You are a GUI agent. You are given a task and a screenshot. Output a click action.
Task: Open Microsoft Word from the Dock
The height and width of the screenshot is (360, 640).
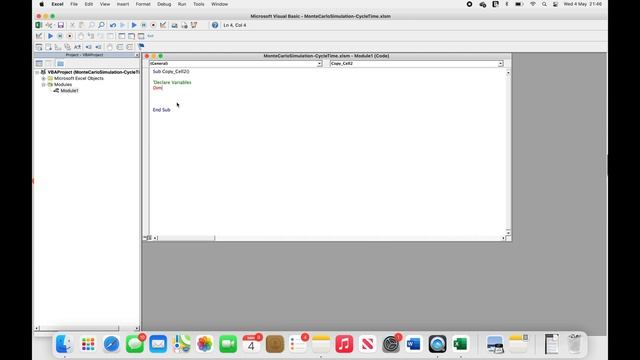point(414,344)
